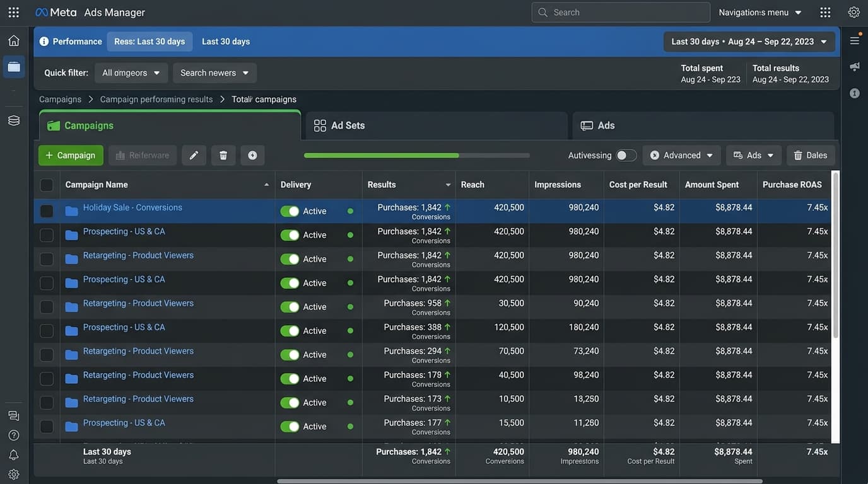Open the apps grid in the top-left corner
Screen dimensions: 868x484
pos(14,12)
